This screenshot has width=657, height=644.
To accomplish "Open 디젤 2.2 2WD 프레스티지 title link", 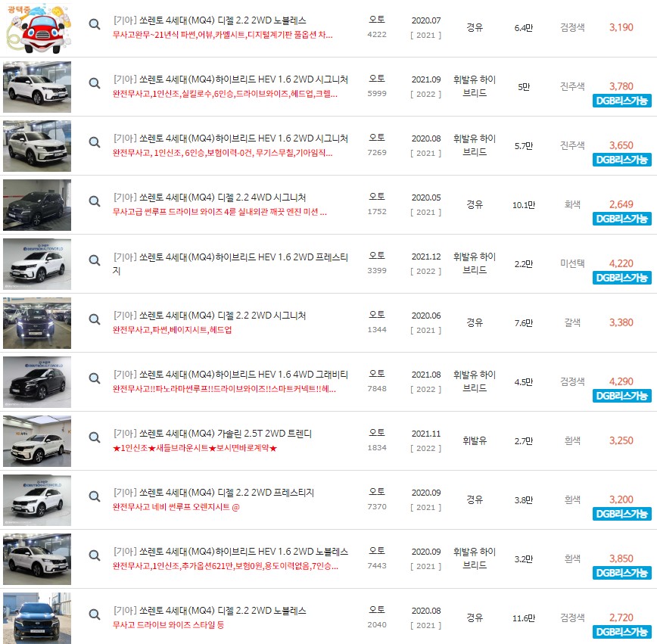I will (x=213, y=493).
